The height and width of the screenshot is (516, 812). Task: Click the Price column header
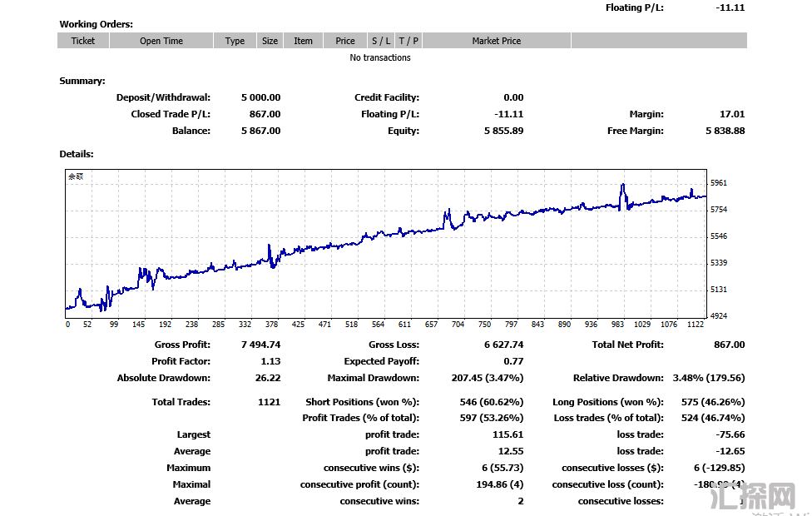[x=345, y=41]
